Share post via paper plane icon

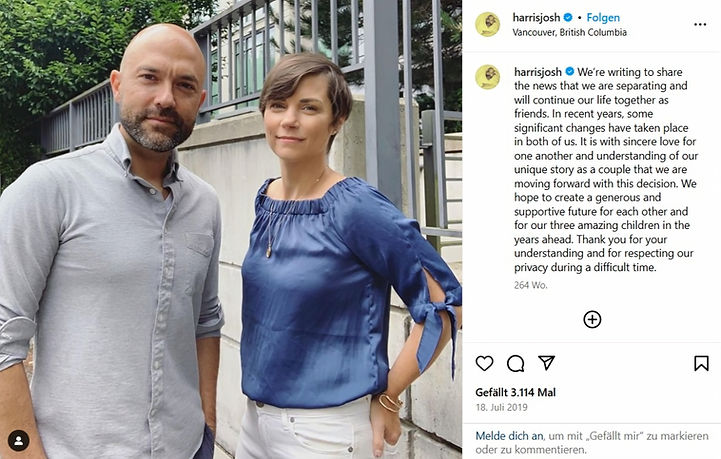tap(546, 363)
